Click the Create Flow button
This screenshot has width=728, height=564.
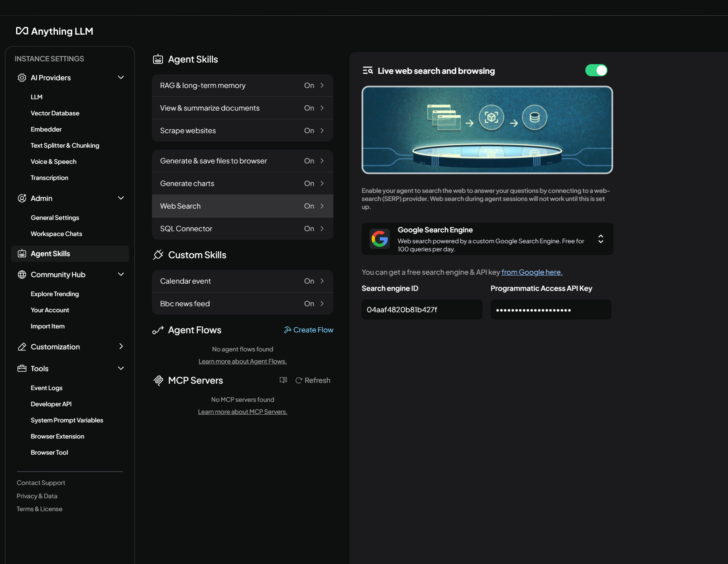(309, 330)
